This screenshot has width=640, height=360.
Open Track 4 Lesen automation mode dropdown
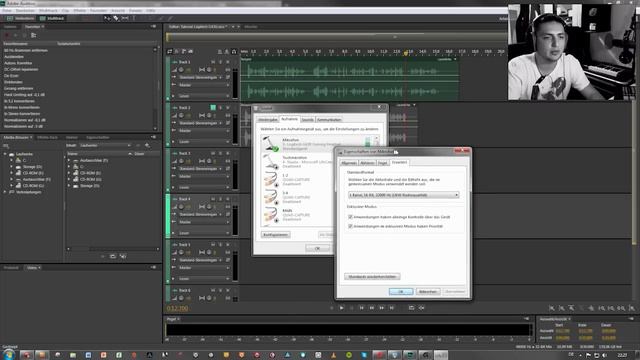204,233
